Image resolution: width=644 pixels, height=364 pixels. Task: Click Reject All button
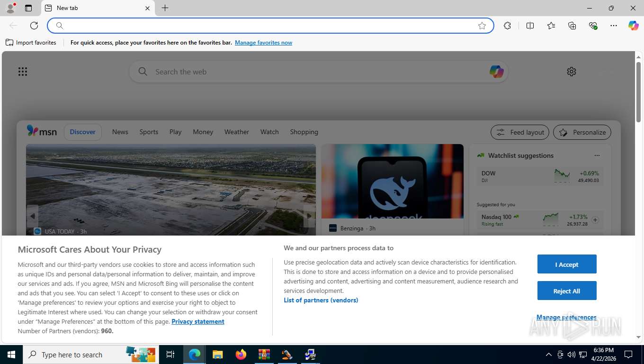click(567, 291)
